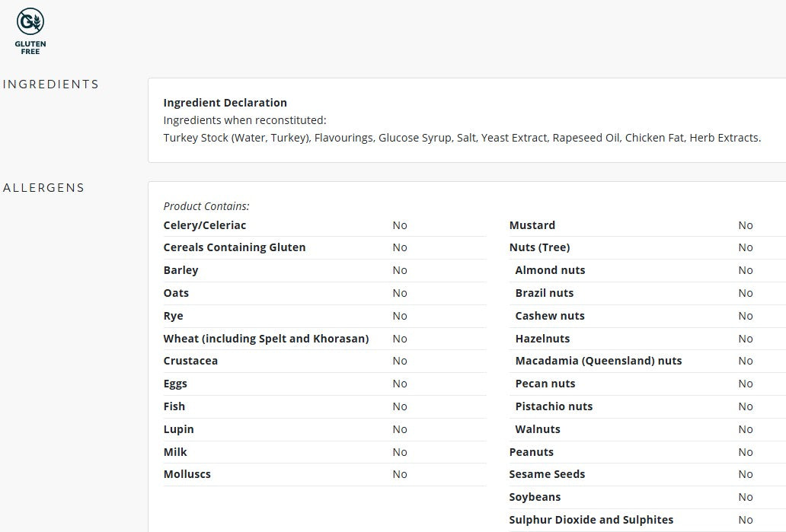Select the ALLERGENS section heading
Viewport: 786px width, 532px height.
pyautogui.click(x=43, y=188)
